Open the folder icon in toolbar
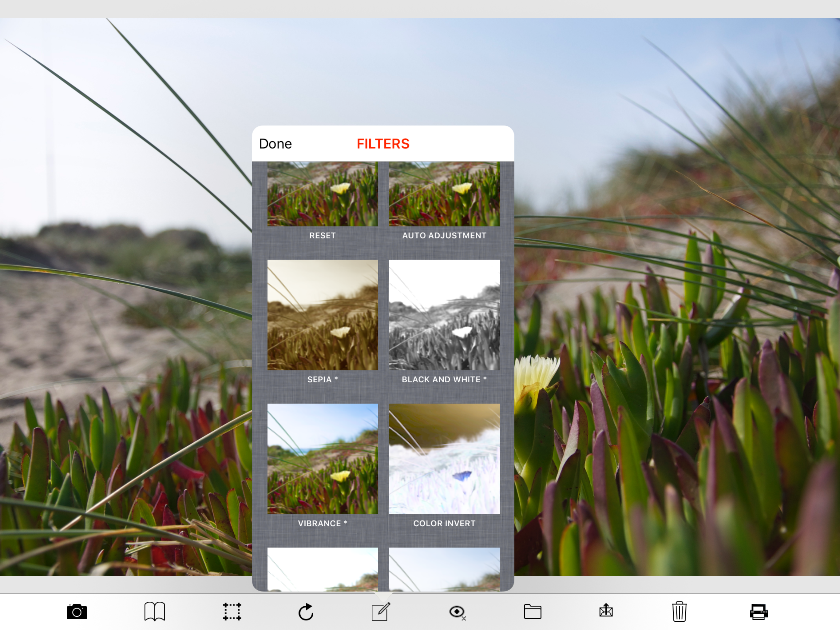Screen dimensions: 840x630 (533, 612)
